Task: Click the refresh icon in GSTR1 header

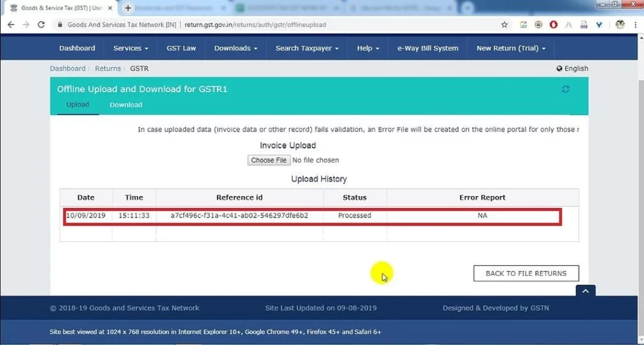Action: 565,89
